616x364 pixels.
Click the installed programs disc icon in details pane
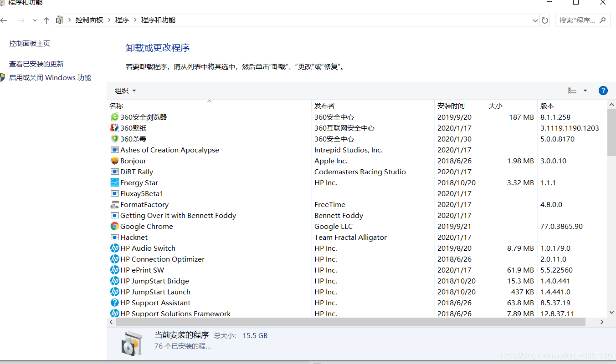click(x=132, y=343)
